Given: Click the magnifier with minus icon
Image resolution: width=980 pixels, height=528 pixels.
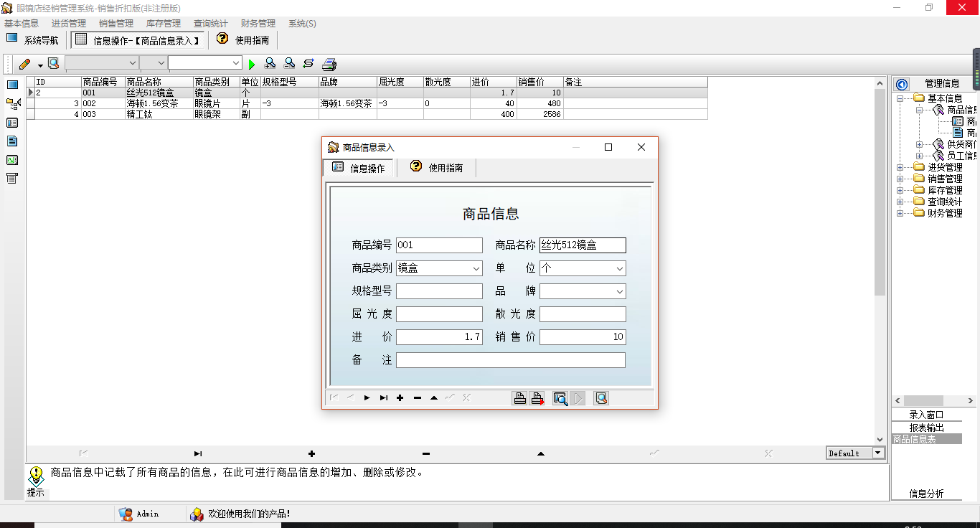Looking at the screenshot, I should pyautogui.click(x=289, y=63).
